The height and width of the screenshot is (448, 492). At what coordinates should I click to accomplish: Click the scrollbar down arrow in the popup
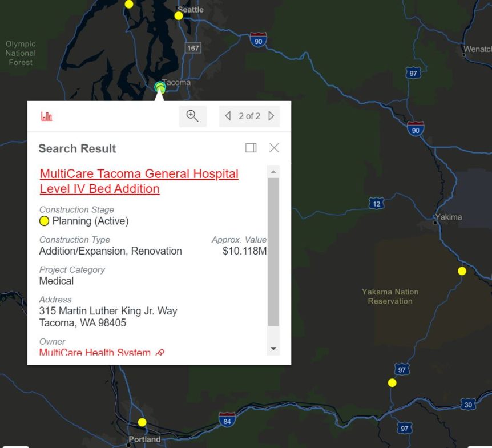(x=273, y=348)
